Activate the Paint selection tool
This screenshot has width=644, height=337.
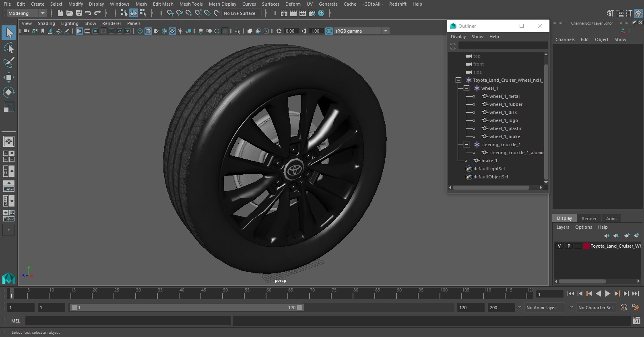click(9, 62)
